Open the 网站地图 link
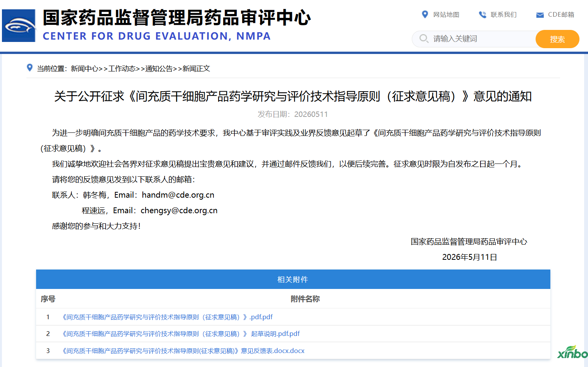The image size is (588, 367). (x=446, y=14)
